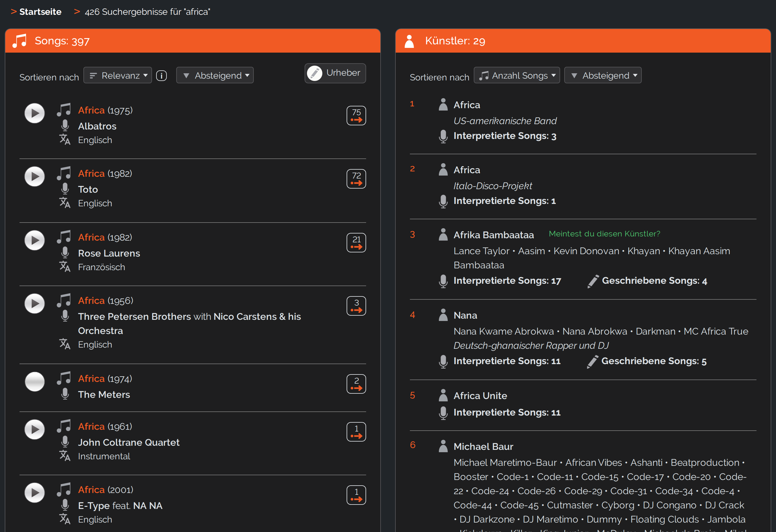
Task: Play Africa (1956) by Three Petersen Brothers
Action: click(x=34, y=303)
